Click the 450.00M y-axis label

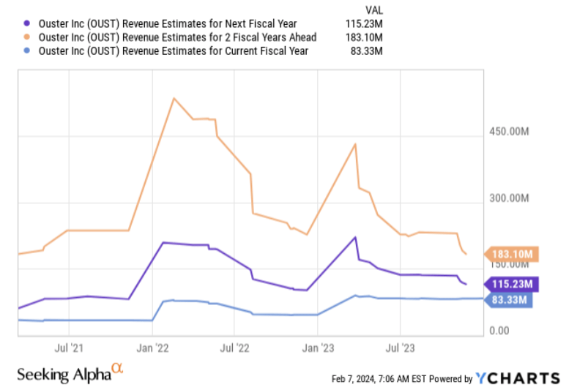(x=509, y=132)
